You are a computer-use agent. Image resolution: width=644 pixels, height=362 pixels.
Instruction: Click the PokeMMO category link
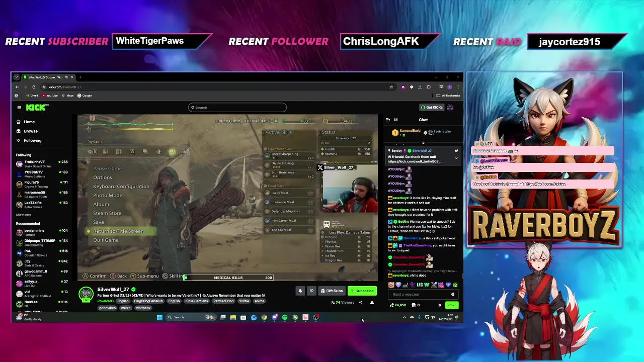click(x=105, y=301)
